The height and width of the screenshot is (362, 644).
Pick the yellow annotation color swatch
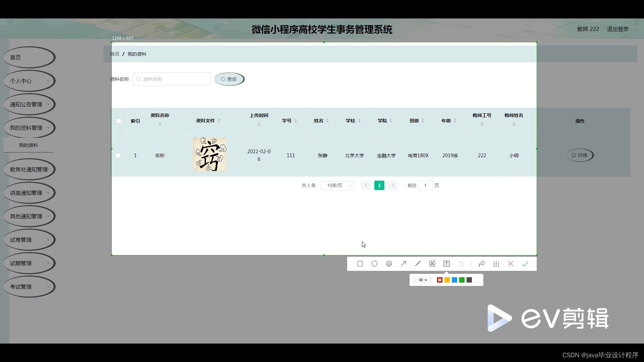click(x=447, y=280)
